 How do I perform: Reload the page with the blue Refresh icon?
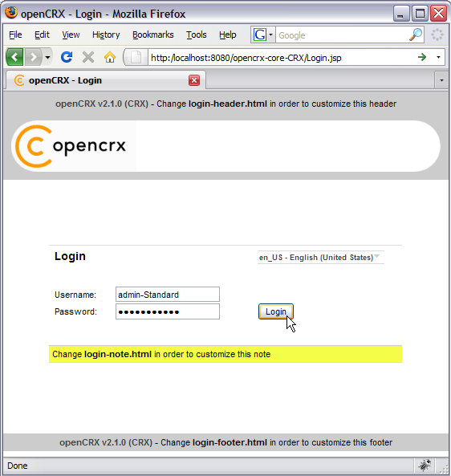pos(67,57)
